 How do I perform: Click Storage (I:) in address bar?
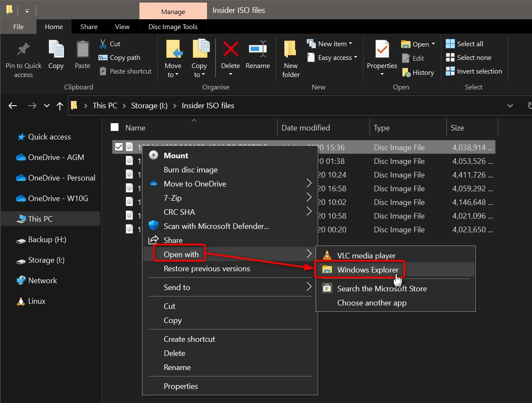pyautogui.click(x=149, y=106)
